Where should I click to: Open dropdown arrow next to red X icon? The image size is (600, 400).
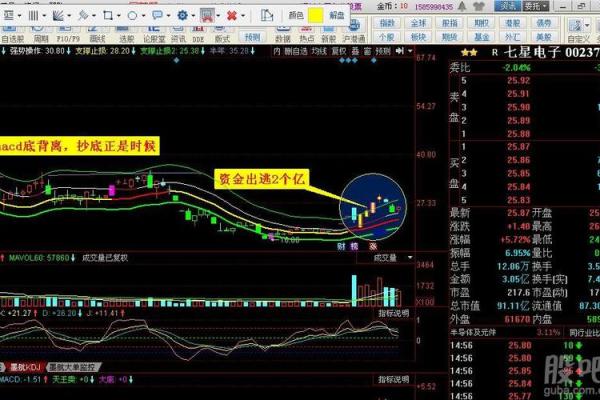click(242, 16)
